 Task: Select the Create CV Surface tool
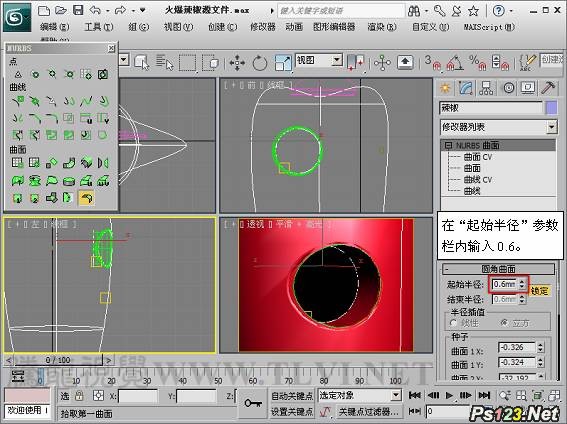point(18,163)
